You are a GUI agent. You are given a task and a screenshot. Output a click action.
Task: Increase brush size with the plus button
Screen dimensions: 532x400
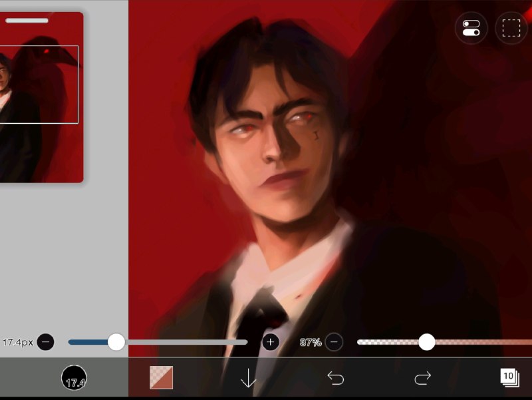pos(271,342)
